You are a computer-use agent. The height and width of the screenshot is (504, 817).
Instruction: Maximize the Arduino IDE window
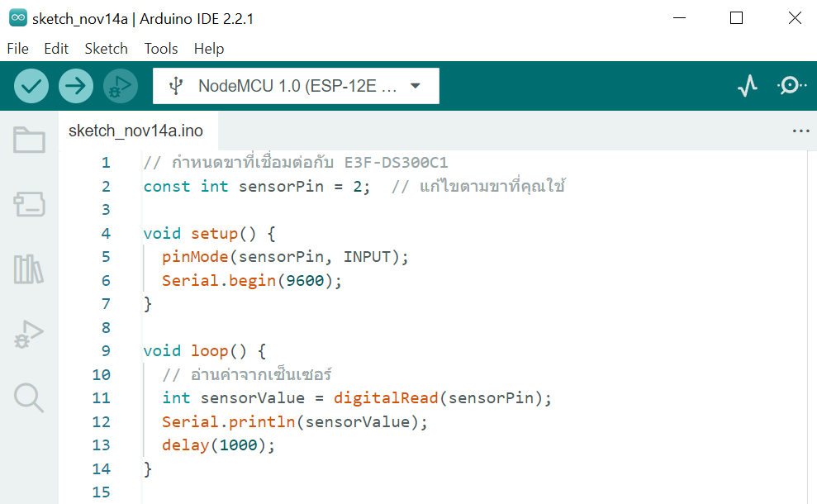point(736,18)
